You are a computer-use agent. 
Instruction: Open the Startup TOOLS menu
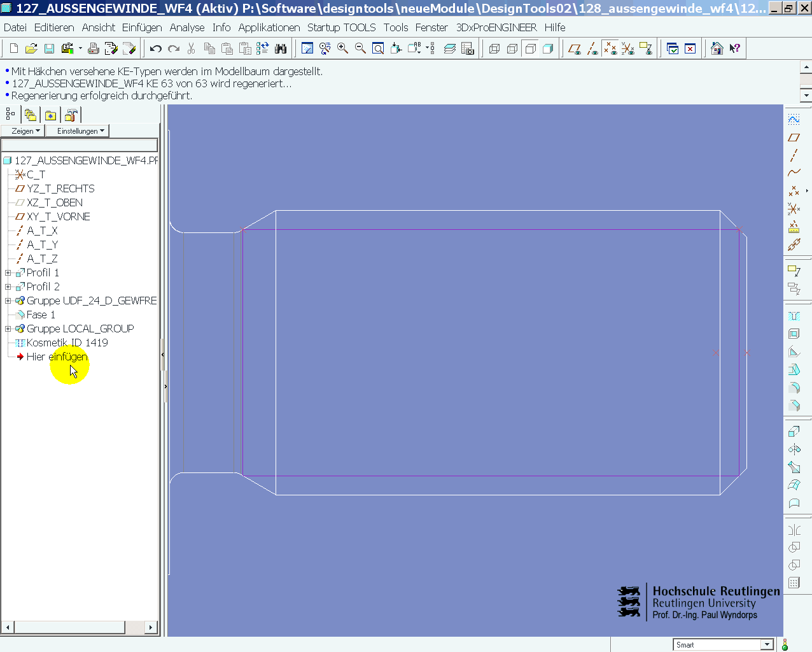pos(341,27)
